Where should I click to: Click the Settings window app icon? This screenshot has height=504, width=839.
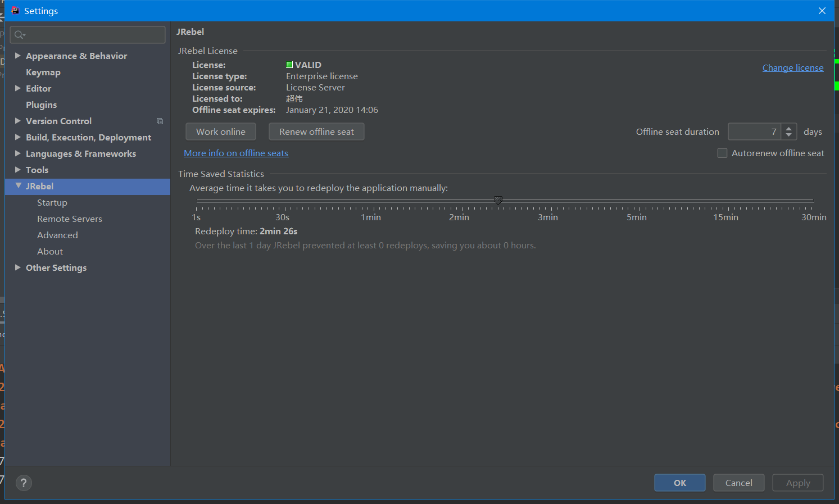(x=15, y=11)
